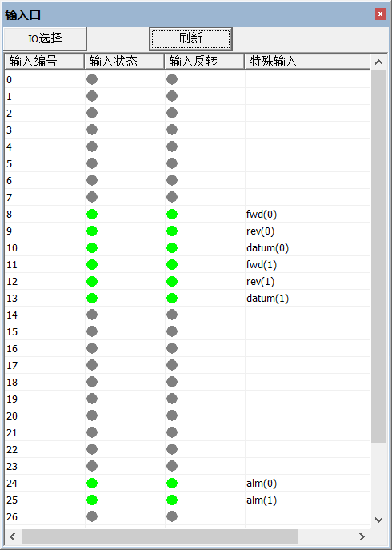Click gray state indicator in row 2

click(x=92, y=114)
